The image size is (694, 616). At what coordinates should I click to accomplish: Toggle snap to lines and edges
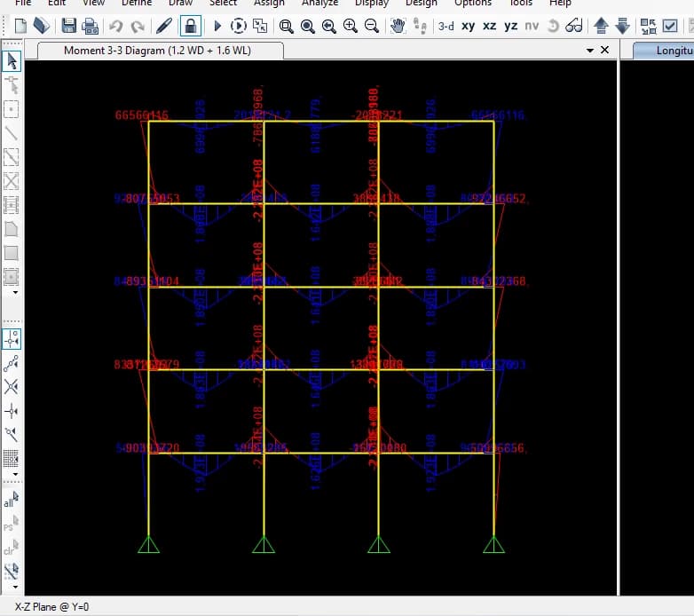(12, 435)
